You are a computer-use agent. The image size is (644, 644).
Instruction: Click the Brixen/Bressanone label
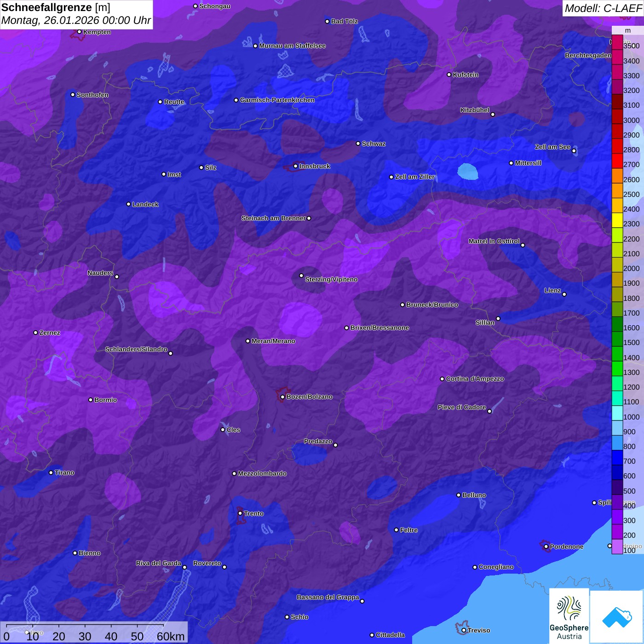[x=379, y=328]
